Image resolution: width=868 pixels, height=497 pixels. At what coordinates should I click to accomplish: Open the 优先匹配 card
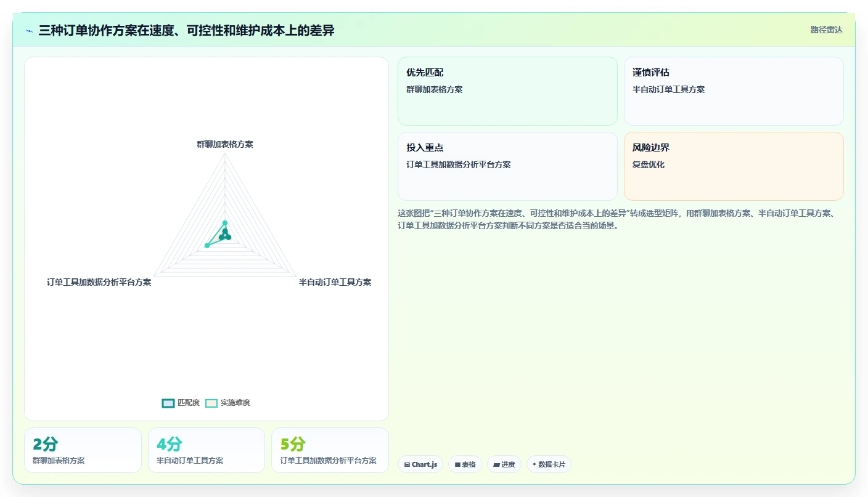coord(507,91)
